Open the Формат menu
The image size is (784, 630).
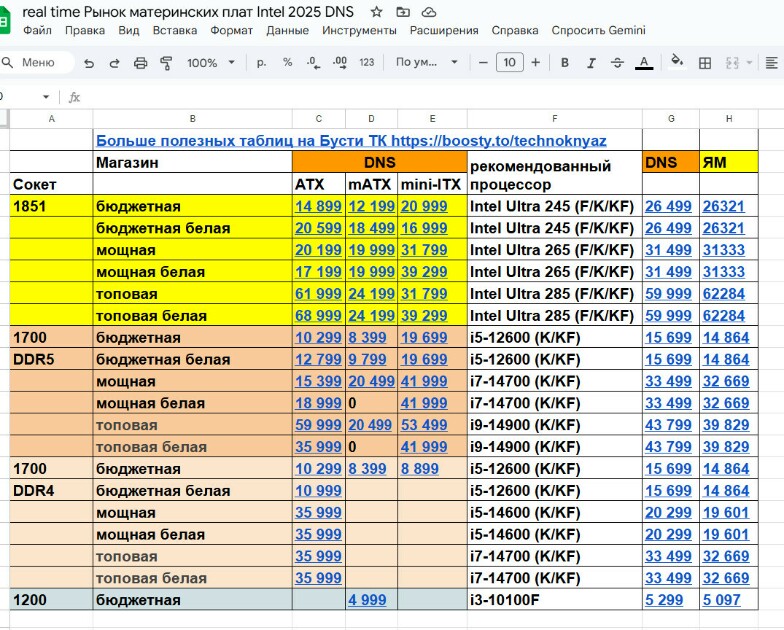232,30
